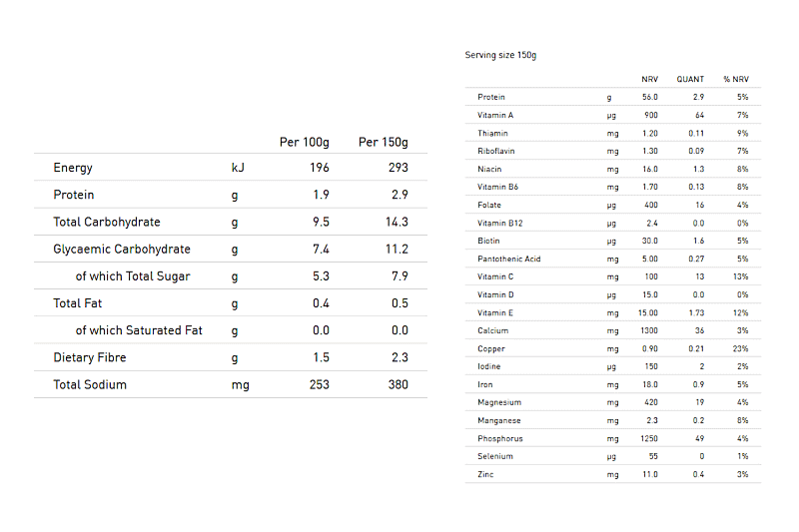Image resolution: width=799 pixels, height=532 pixels.
Task: Select the % NRV column header
Action: pyautogui.click(x=735, y=79)
